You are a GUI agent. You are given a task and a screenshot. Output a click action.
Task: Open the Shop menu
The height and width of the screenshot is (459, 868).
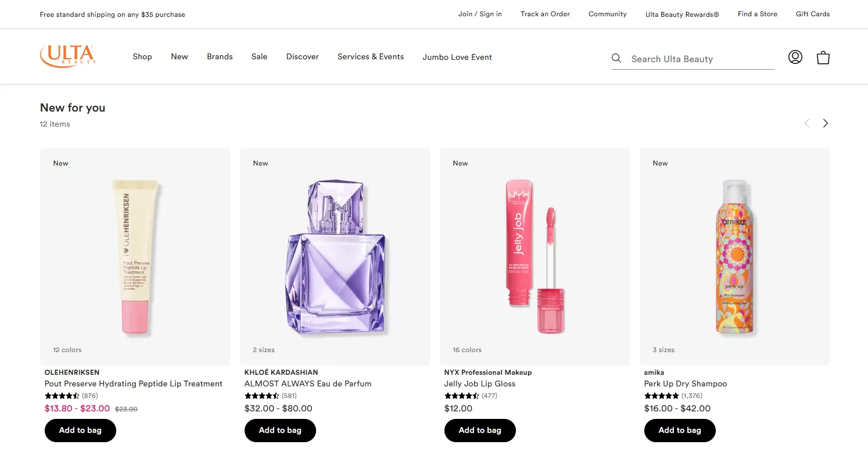coord(142,56)
